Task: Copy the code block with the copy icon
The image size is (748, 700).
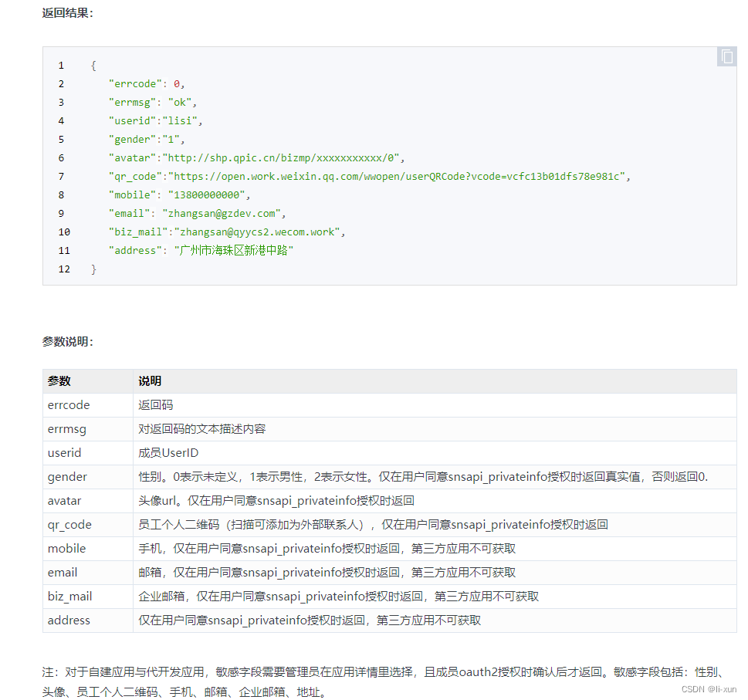Action: point(727,57)
